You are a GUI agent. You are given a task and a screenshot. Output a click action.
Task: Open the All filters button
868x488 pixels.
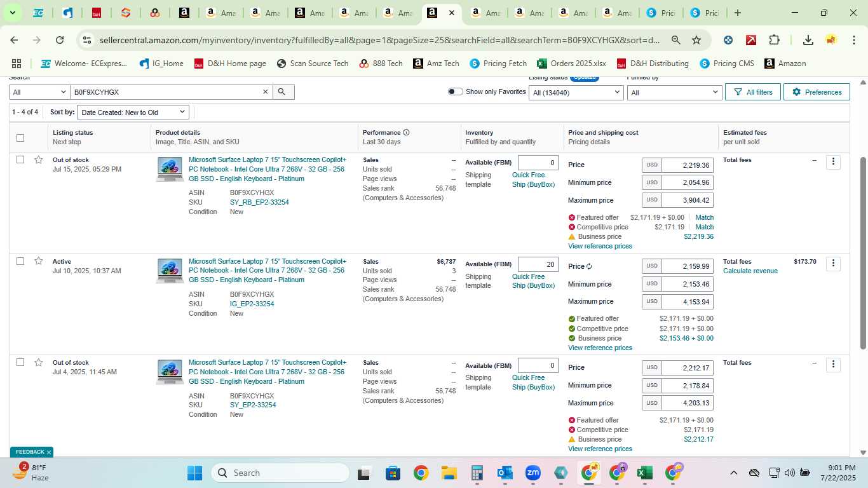(753, 92)
